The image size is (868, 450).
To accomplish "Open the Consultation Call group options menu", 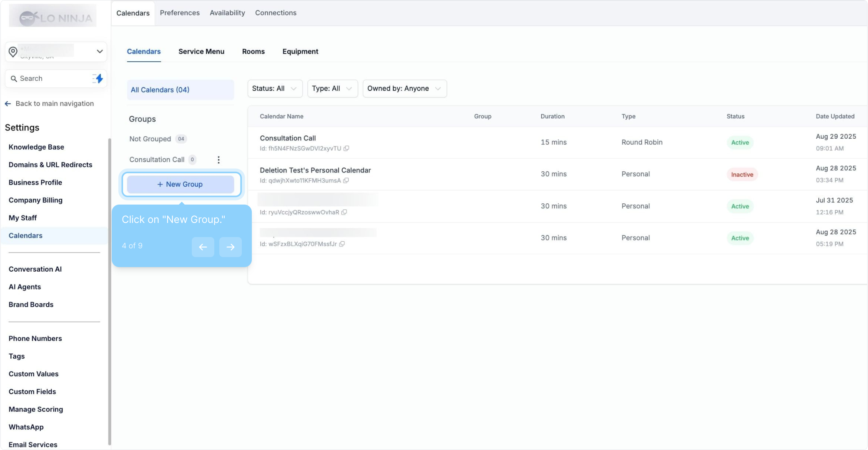I will click(x=218, y=160).
